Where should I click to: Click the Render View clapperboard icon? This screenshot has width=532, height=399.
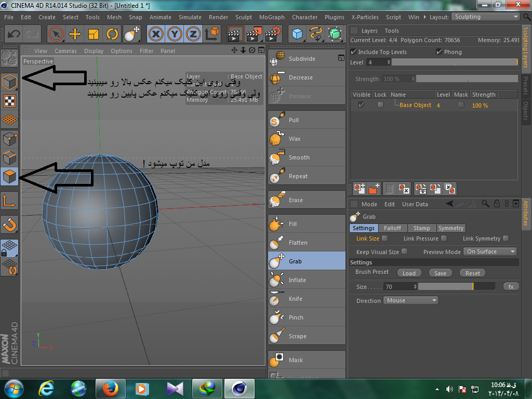point(236,34)
